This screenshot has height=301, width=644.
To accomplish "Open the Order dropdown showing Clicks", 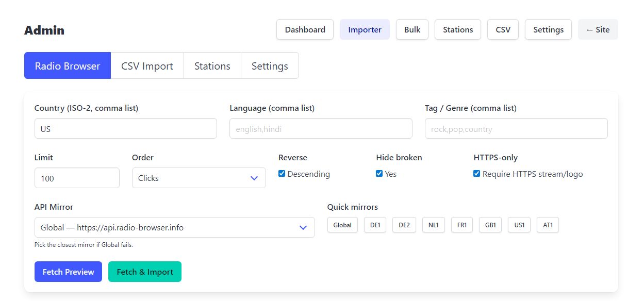I will click(199, 178).
